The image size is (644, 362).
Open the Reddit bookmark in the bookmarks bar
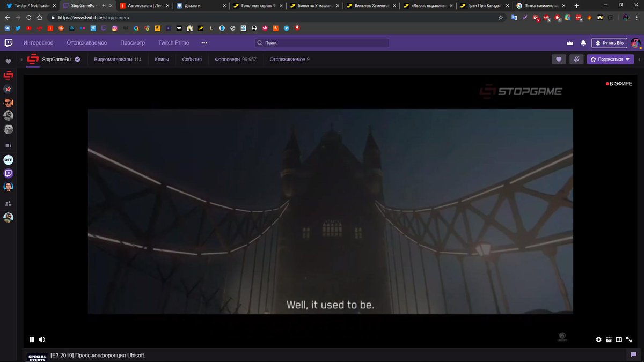click(x=61, y=27)
